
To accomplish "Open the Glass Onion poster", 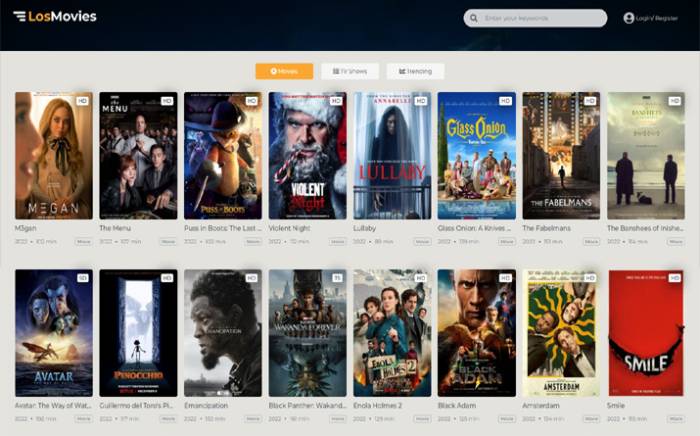I will [477, 155].
